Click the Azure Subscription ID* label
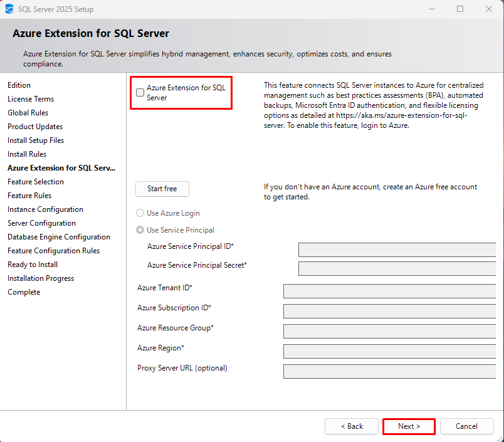The height and width of the screenshot is (442, 504). pyautogui.click(x=174, y=308)
